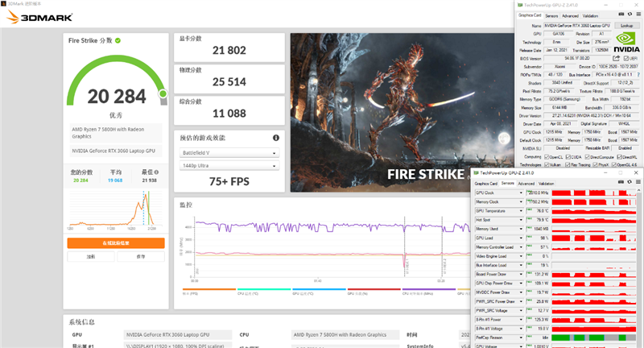The width and height of the screenshot is (644, 348).
Task: Click teal CPU temperature legend bar under chart
Action: (264, 289)
